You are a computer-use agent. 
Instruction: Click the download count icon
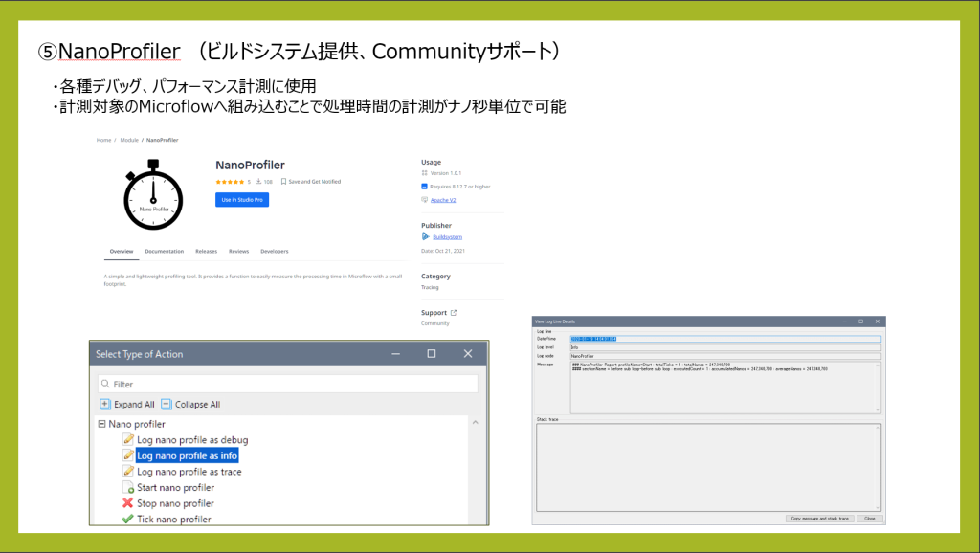[x=258, y=181]
